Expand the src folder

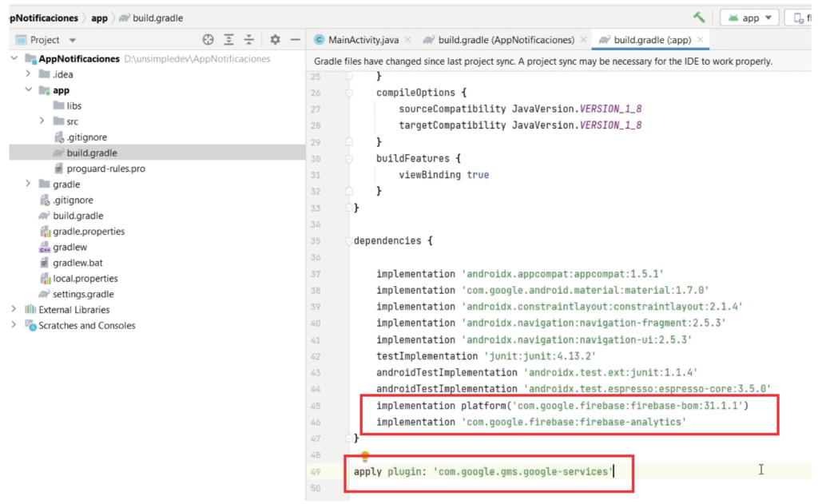click(42, 121)
